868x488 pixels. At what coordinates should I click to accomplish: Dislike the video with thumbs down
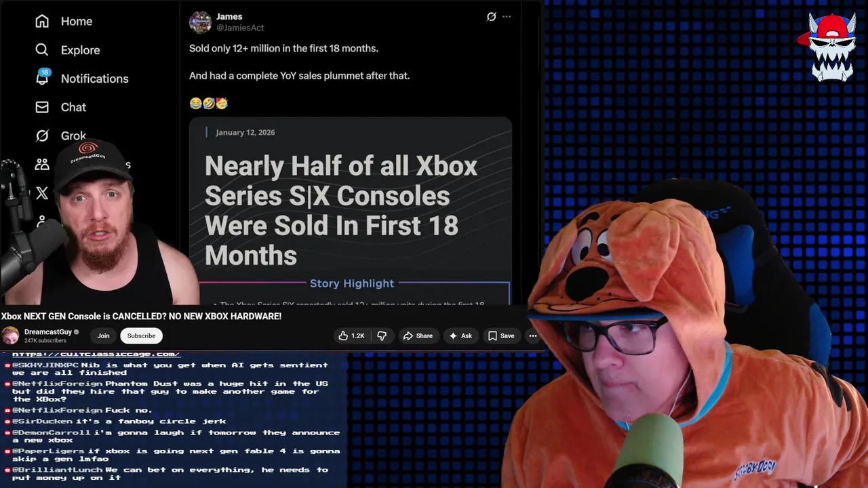tap(382, 335)
